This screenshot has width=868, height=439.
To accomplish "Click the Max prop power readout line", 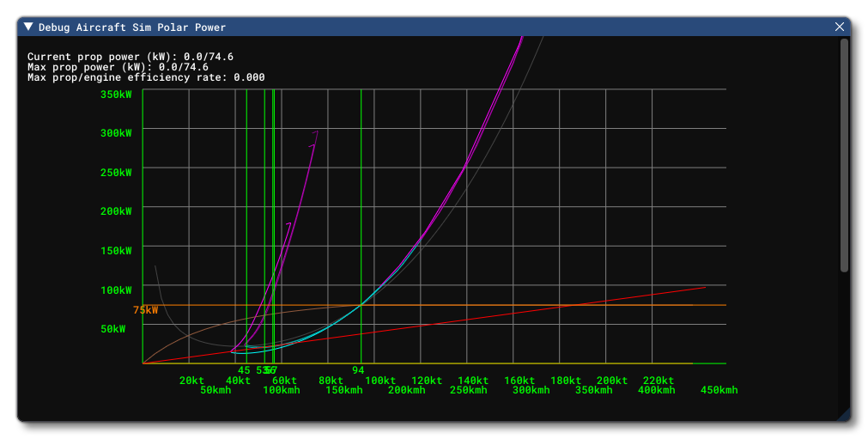I will coord(118,67).
